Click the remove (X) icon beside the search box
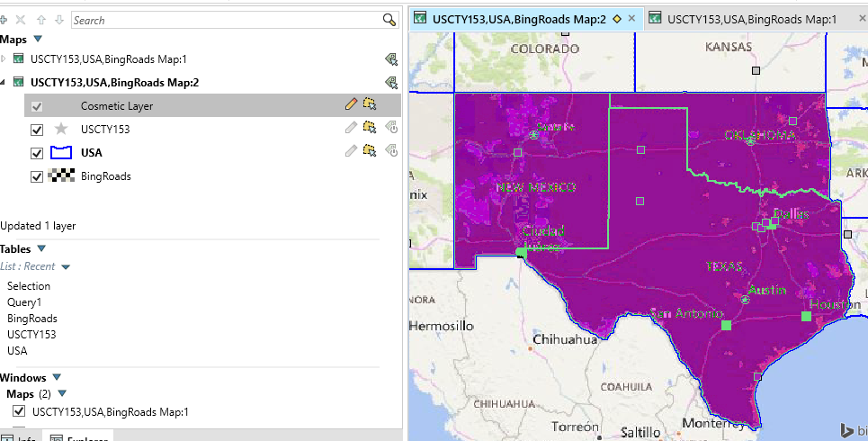Viewport: 868px width, 441px height. [21, 20]
